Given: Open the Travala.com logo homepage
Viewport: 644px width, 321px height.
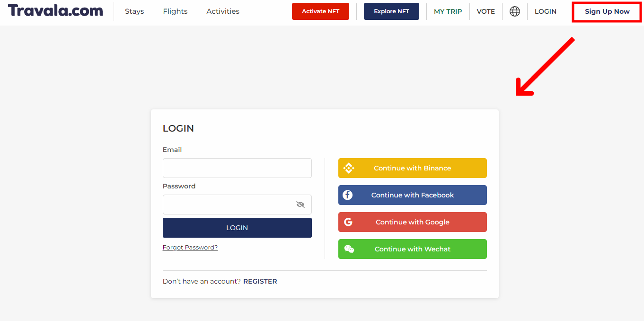Looking at the screenshot, I should (x=55, y=10).
